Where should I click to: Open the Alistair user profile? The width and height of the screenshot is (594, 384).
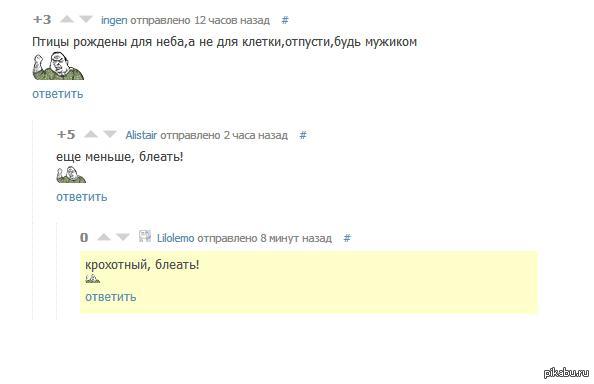pyautogui.click(x=141, y=135)
